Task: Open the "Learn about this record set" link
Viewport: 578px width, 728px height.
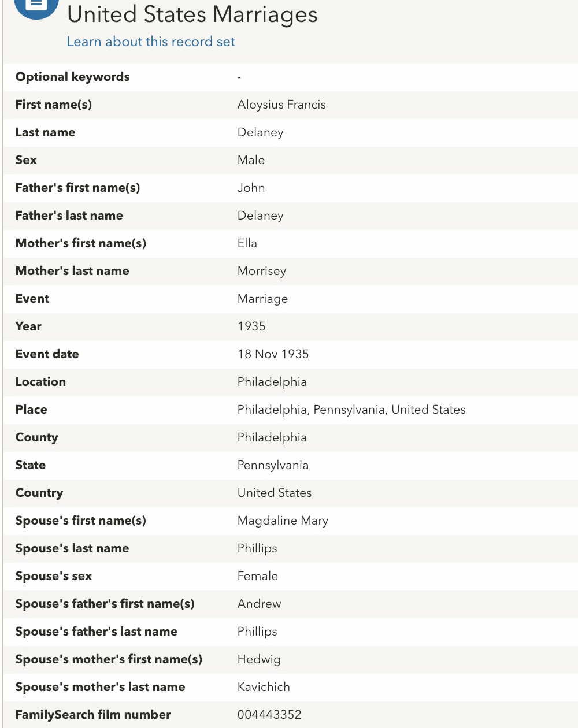Action: 151,42
